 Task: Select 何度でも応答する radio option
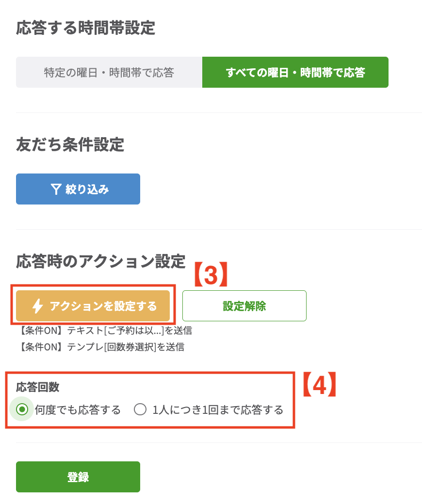(x=21, y=409)
